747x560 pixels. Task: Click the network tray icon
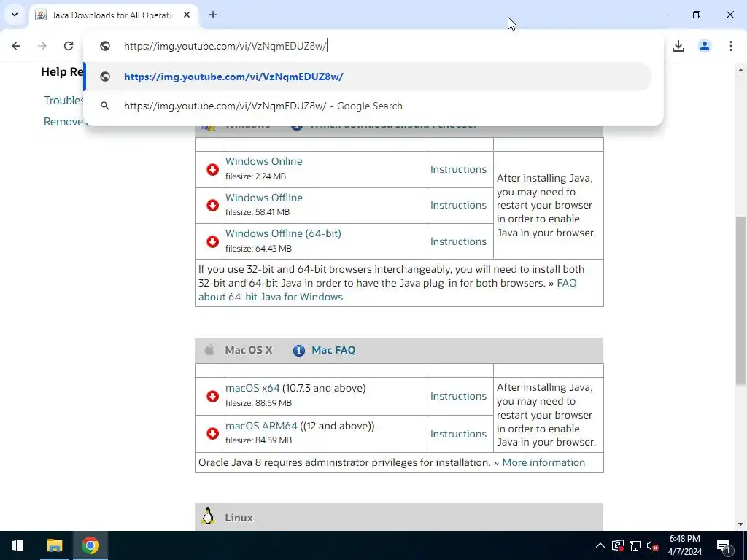635,545
